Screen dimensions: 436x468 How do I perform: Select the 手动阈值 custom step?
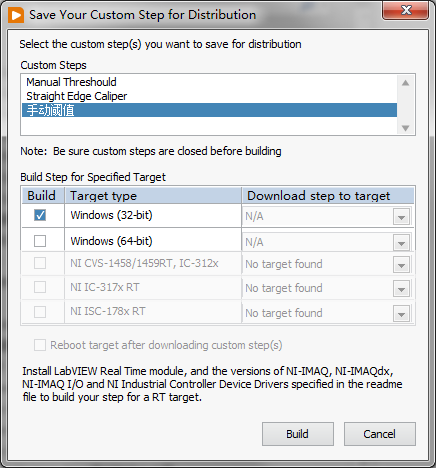coord(209,110)
